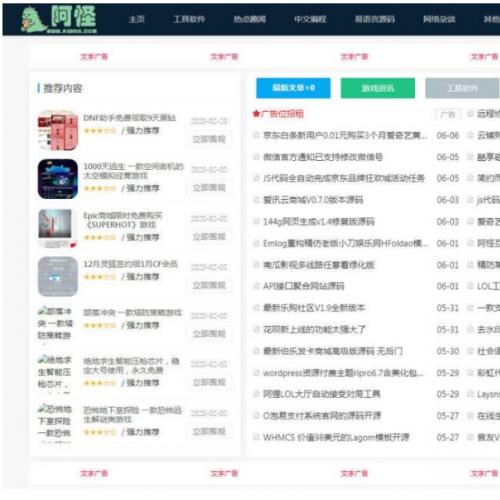Click the star rating under SUPERHOT item
500x500 pixels.
tap(100, 237)
